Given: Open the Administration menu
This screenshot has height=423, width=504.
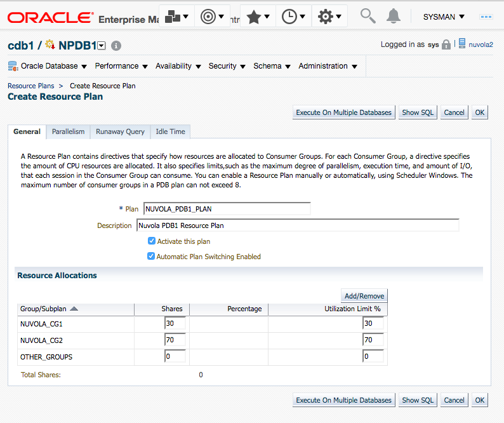Looking at the screenshot, I should click(x=328, y=66).
